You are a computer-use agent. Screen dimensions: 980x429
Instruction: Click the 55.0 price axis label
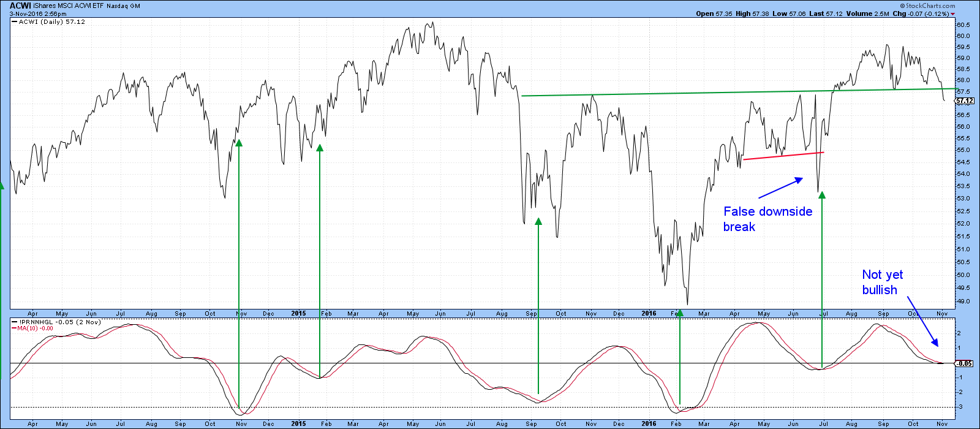[x=963, y=150]
